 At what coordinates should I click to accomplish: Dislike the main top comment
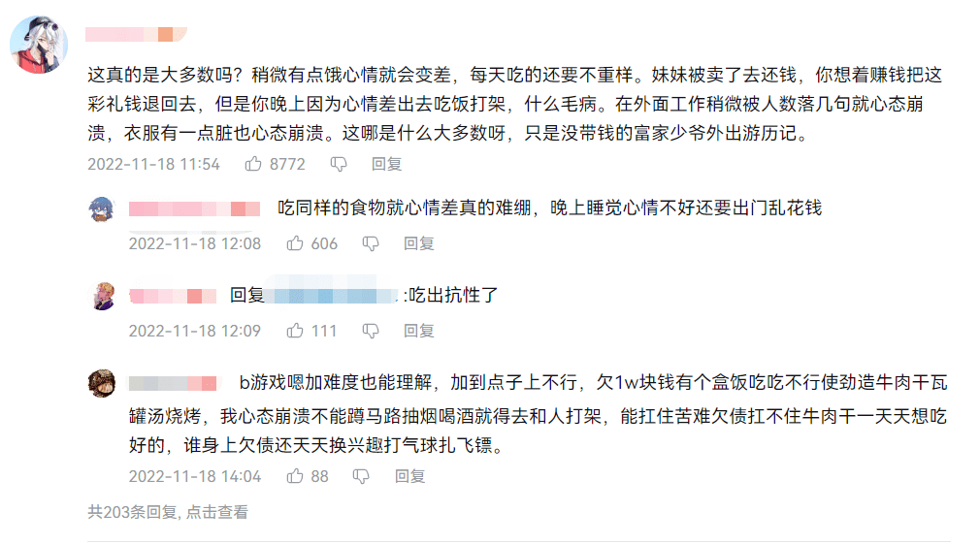pyautogui.click(x=338, y=164)
